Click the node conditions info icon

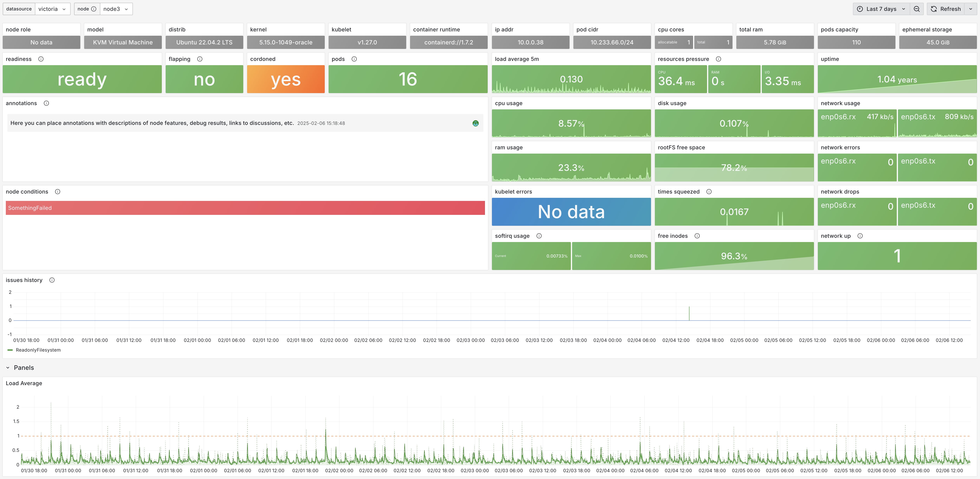(57, 192)
